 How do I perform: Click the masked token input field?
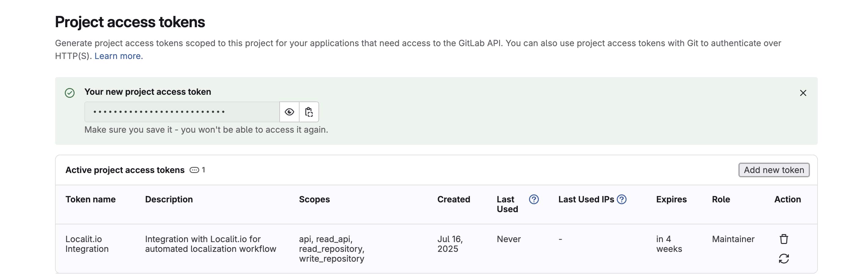tap(182, 112)
